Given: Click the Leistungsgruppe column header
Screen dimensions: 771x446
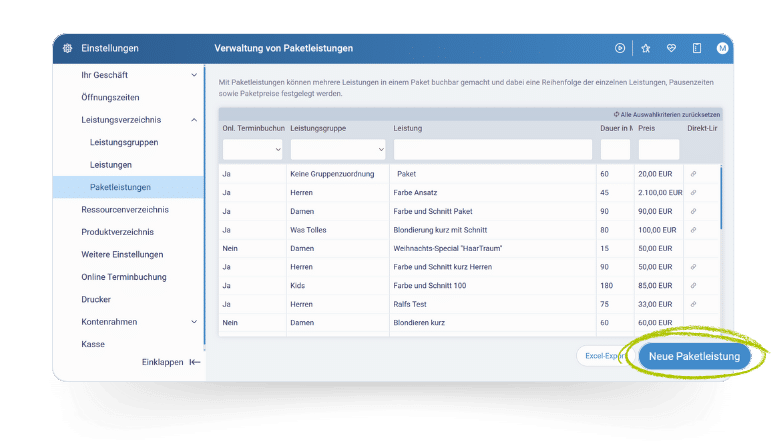Looking at the screenshot, I should tap(318, 128).
